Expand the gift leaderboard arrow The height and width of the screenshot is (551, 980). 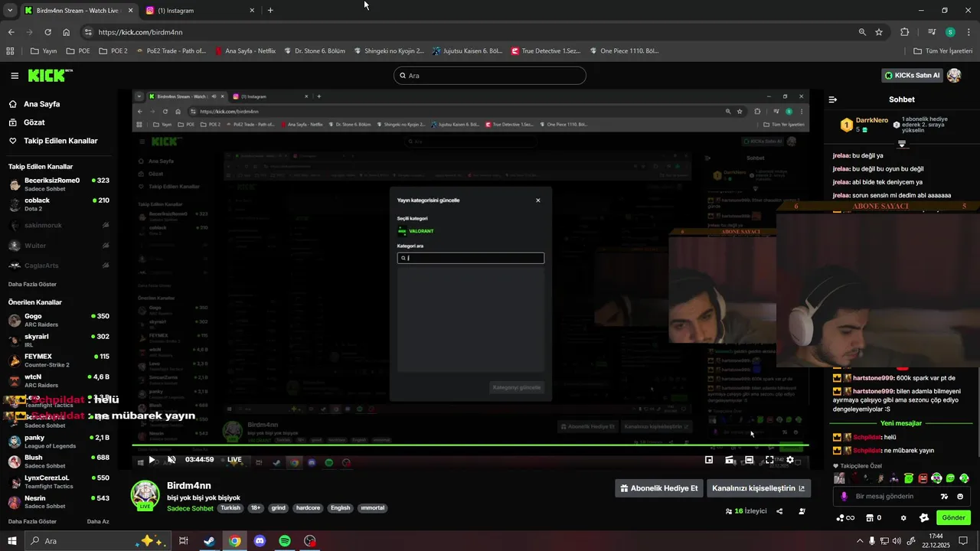[902, 144]
